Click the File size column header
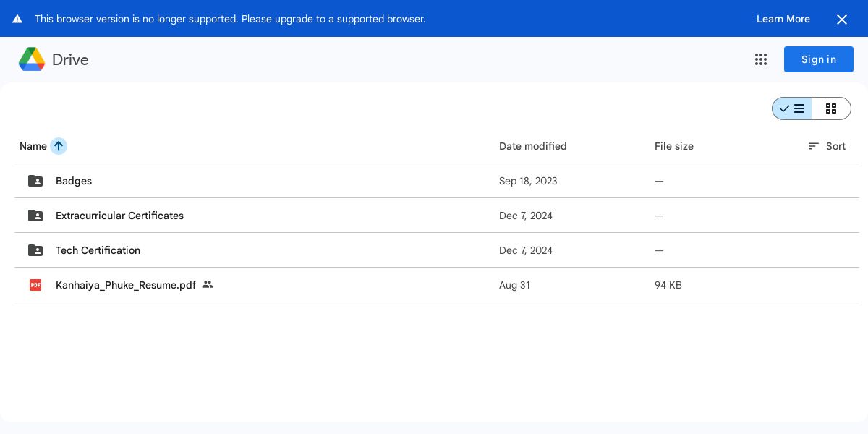The width and height of the screenshot is (868, 434). (x=673, y=146)
